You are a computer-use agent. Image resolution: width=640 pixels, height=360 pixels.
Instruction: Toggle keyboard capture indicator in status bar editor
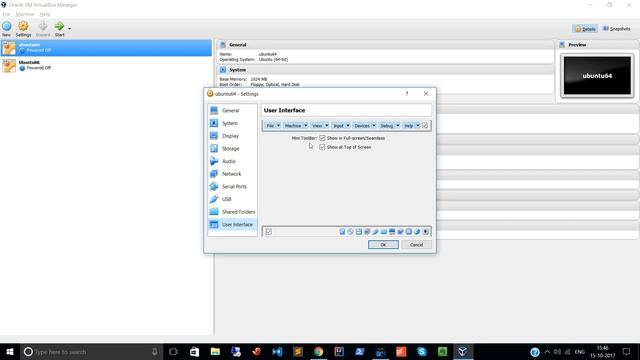(x=425, y=232)
